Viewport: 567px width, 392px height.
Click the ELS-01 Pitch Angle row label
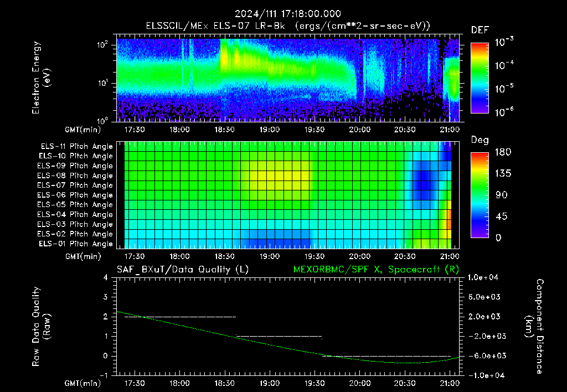click(x=76, y=244)
